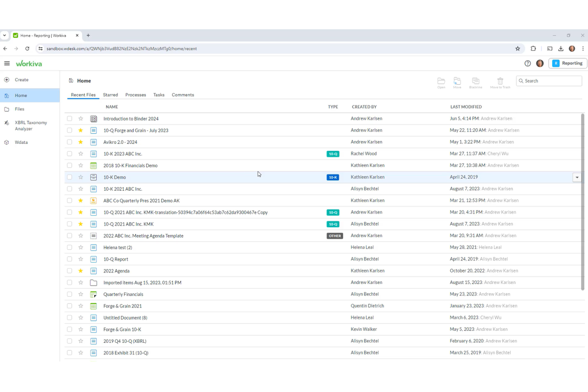Open the row actions dropdown on 10-K Demo
The height and width of the screenshot is (392, 588).
577,177
